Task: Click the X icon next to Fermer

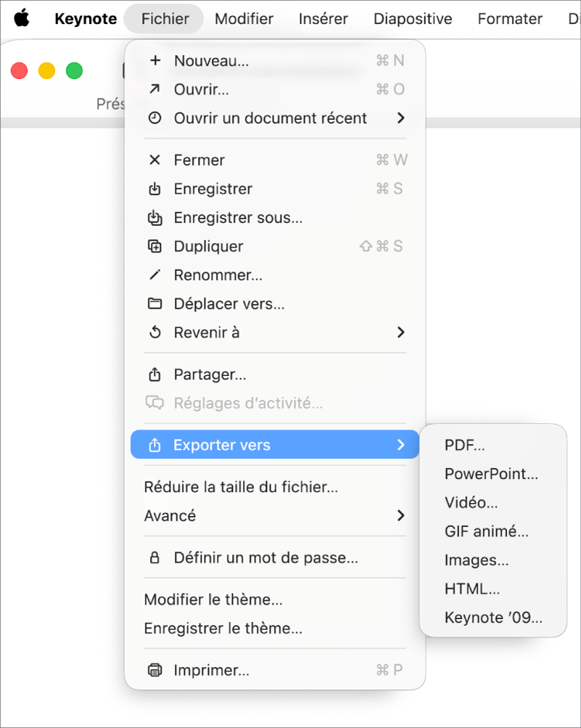Action: pos(155,160)
